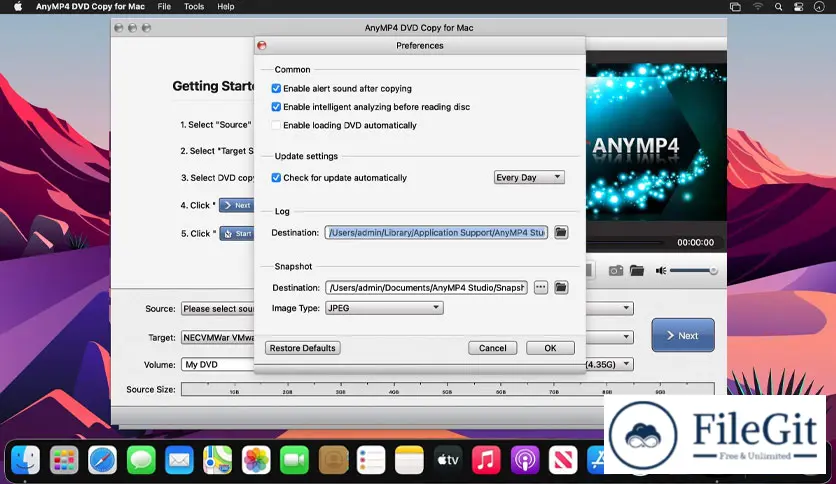The image size is (836, 484).
Task: Expand the 4.35G disc size dropdown
Action: pos(626,364)
